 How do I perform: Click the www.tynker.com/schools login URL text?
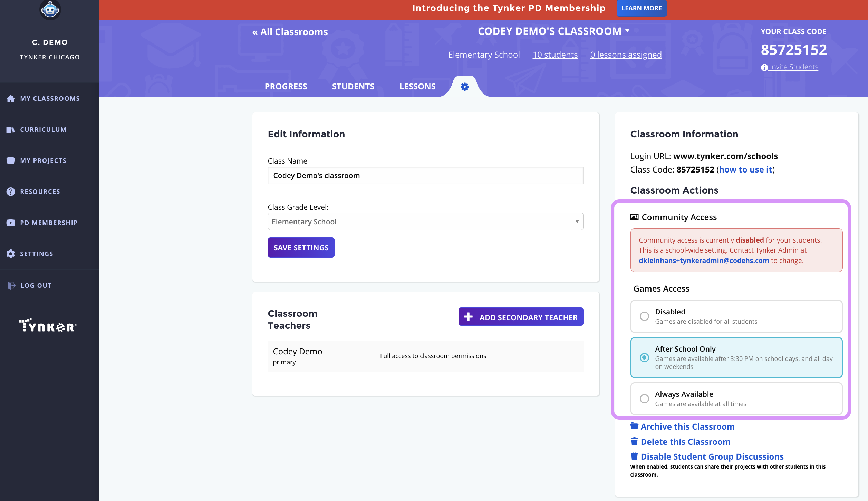[725, 156]
